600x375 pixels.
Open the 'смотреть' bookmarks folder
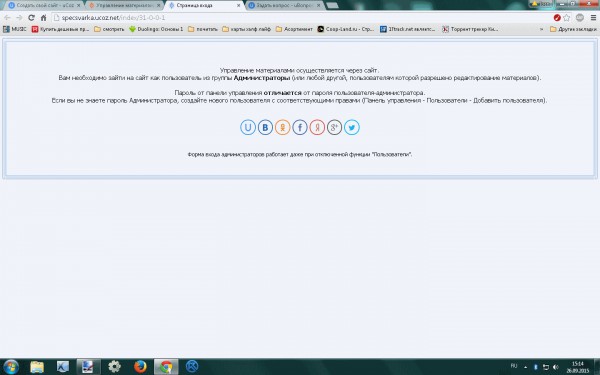[109, 29]
